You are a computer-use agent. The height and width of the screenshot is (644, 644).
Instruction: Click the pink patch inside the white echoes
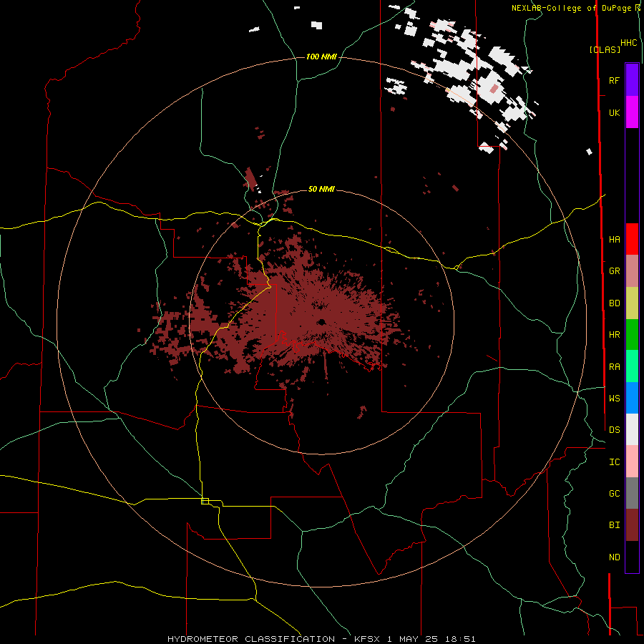(x=494, y=89)
